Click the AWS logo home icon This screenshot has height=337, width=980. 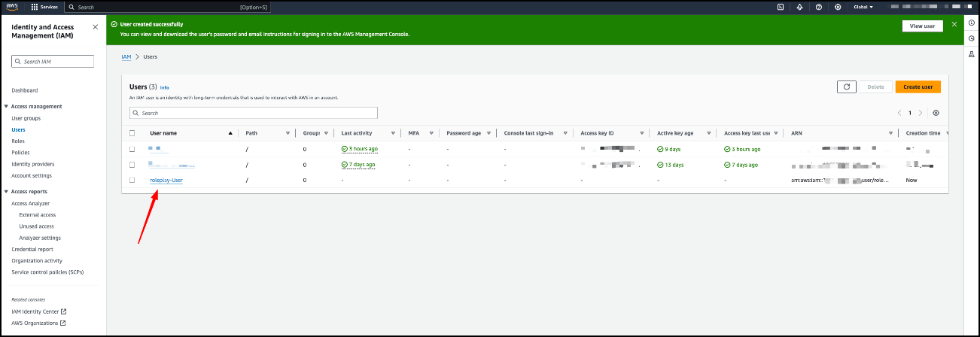14,7
